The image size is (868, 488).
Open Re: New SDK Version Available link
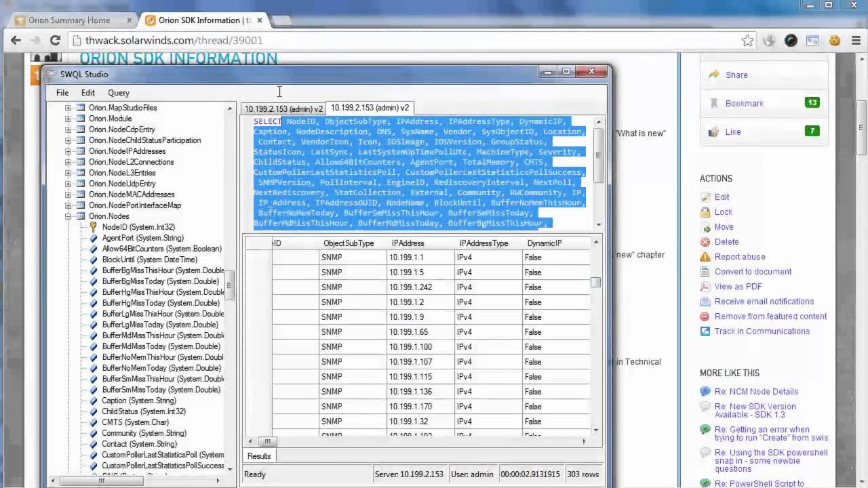point(755,411)
